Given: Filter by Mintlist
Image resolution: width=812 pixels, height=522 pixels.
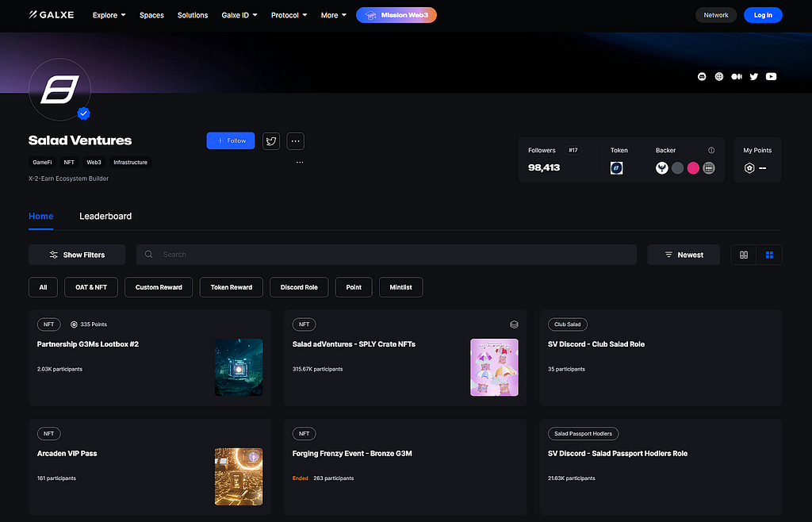Looking at the screenshot, I should [x=400, y=287].
